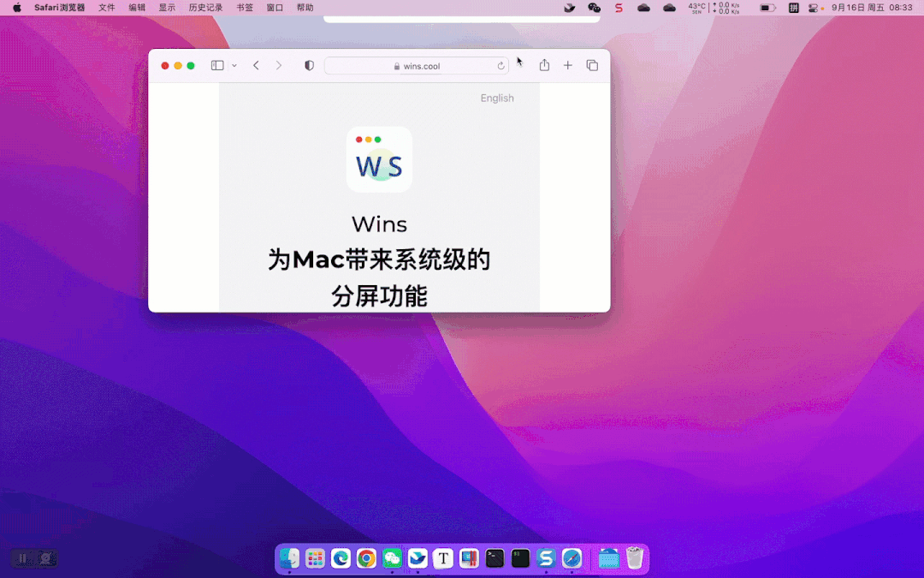Show the tab overview in Safari
The height and width of the screenshot is (578, 924).
click(592, 65)
